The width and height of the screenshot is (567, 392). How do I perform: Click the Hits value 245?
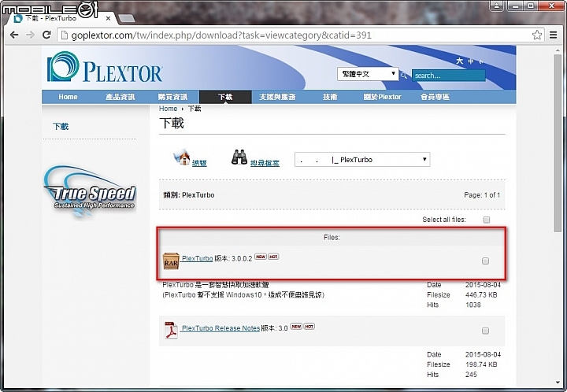tap(471, 375)
